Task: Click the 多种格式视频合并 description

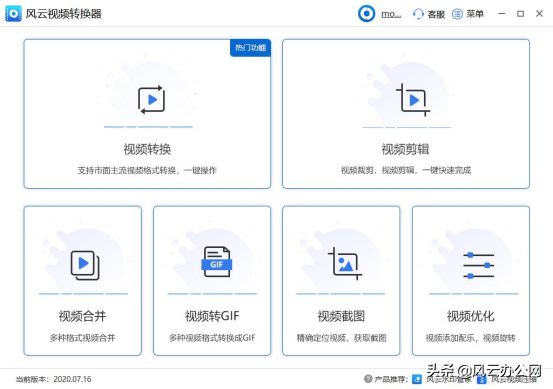Action: pos(83,338)
